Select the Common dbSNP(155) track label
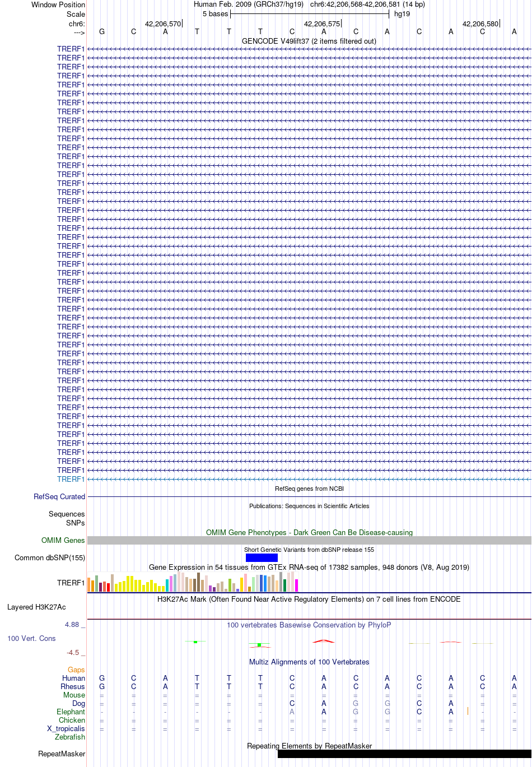The width and height of the screenshot is (532, 767). coord(50,557)
